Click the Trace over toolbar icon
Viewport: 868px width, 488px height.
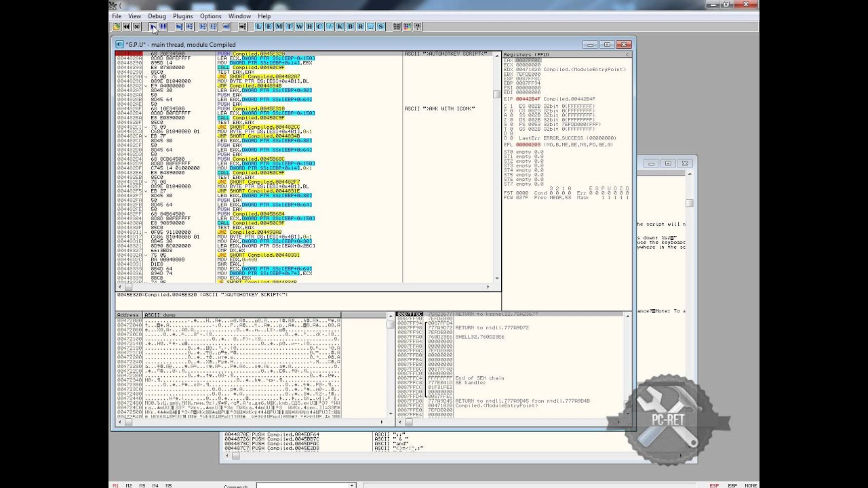tap(213, 26)
